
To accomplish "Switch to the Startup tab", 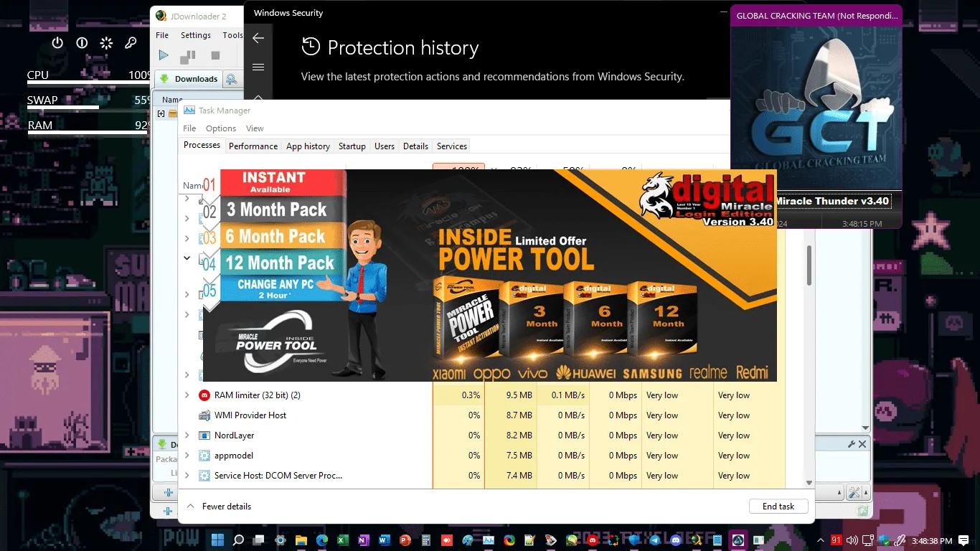I will 352,146.
